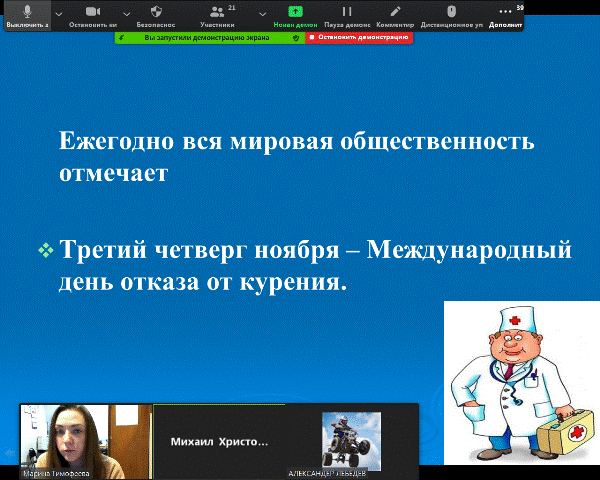This screenshot has height=480, width=600.
Task: Click the shield icon on green sharing banner
Action: coord(295,36)
